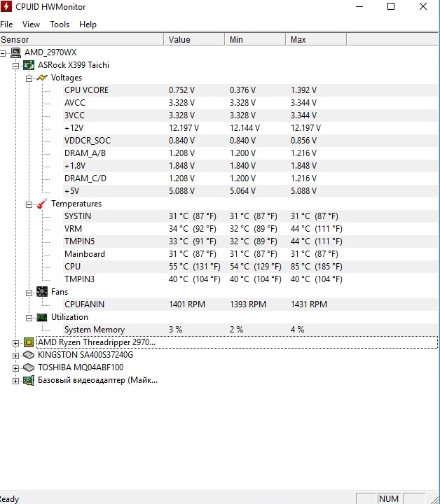Click the KINGSTON SA400S37240G label
The width and height of the screenshot is (440, 504).
point(85,355)
